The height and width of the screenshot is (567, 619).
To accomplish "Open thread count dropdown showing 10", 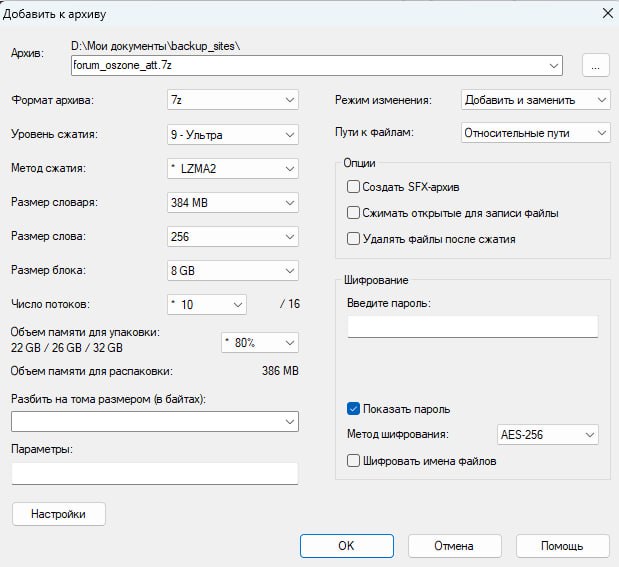I will [206, 304].
